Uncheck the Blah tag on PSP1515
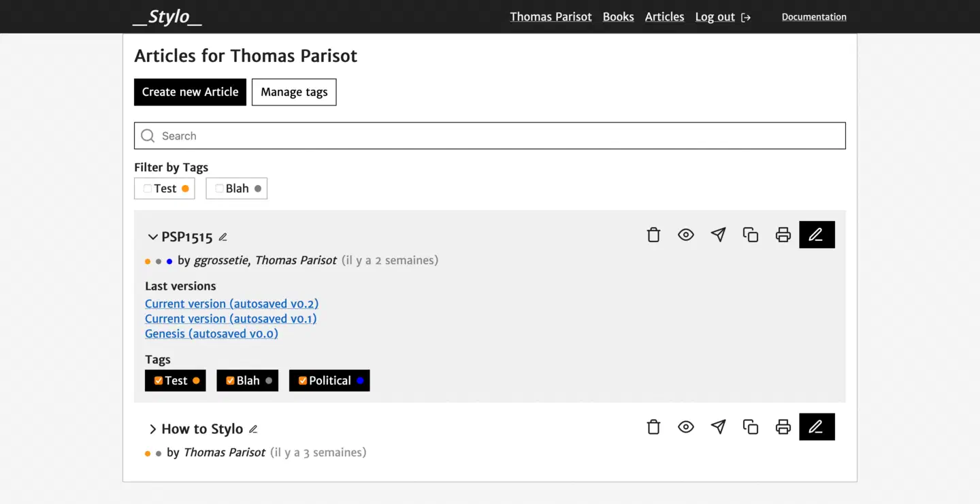Screen dimensions: 980x504 [230, 381]
